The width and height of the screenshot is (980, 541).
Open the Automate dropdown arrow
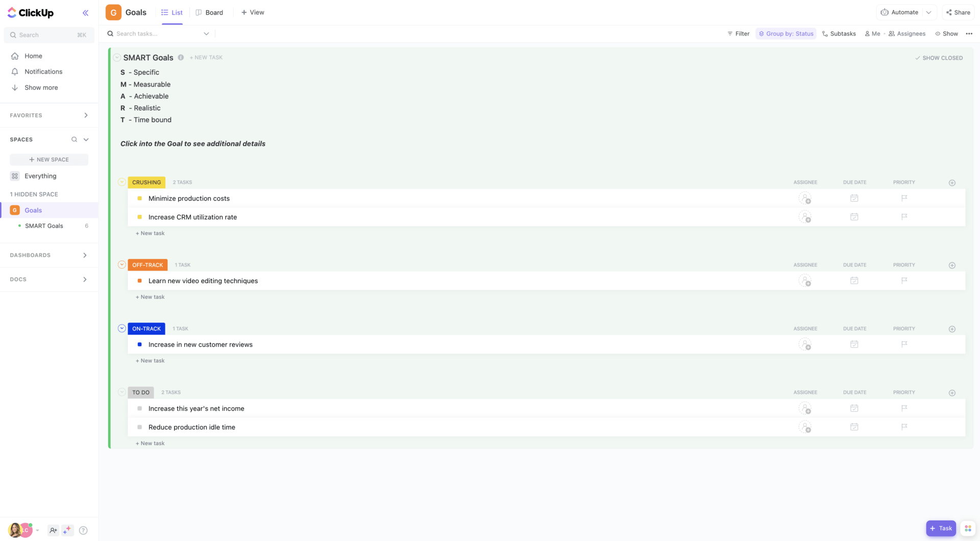(x=928, y=12)
